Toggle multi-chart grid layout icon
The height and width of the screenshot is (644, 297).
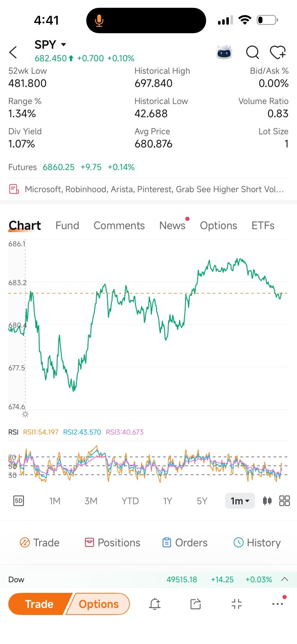(x=285, y=501)
